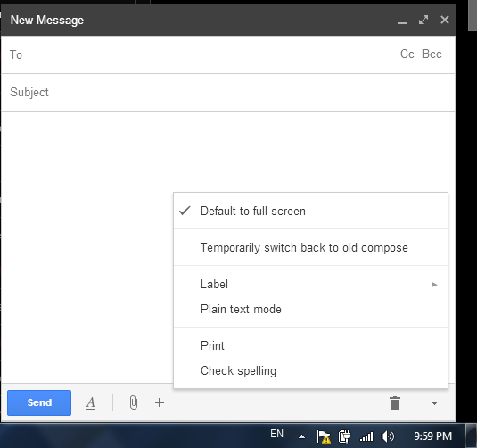
Task: Open Action Center flag icon
Action: pos(324,436)
